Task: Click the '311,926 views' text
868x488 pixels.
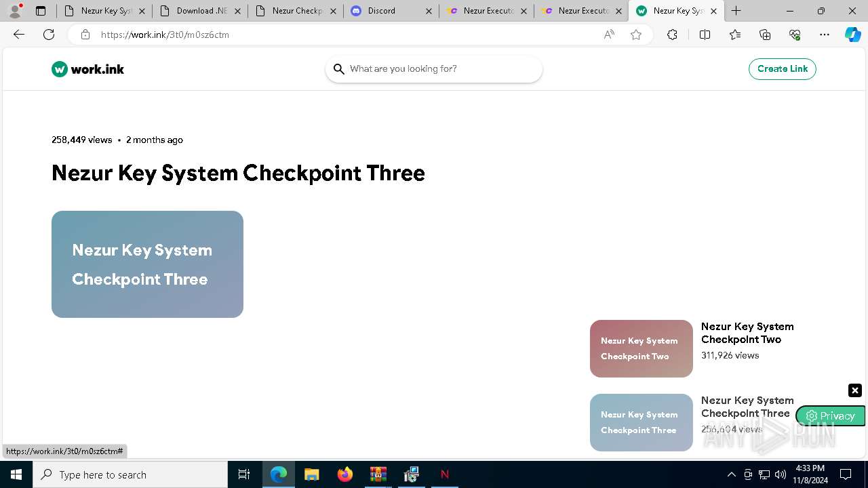Action: coord(730,355)
